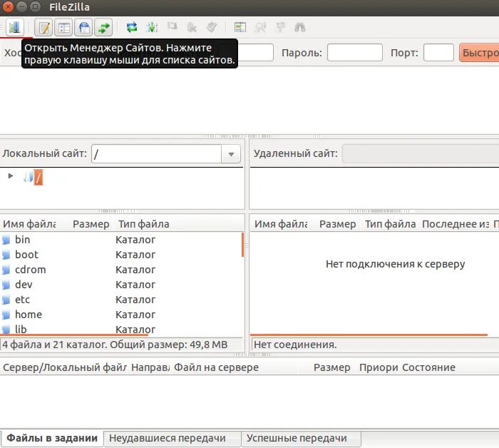Click the Нет подключения к серверу message
499x448 pixels.
(x=395, y=264)
